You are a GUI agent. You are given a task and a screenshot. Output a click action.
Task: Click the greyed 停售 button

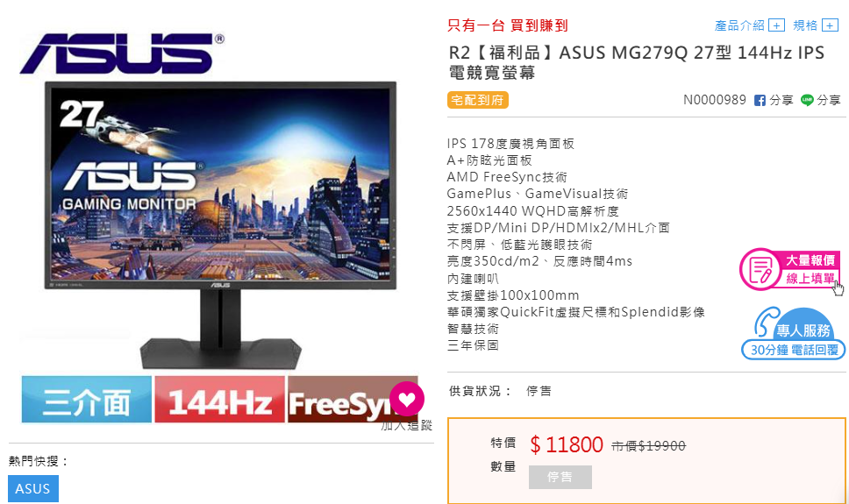click(x=560, y=477)
